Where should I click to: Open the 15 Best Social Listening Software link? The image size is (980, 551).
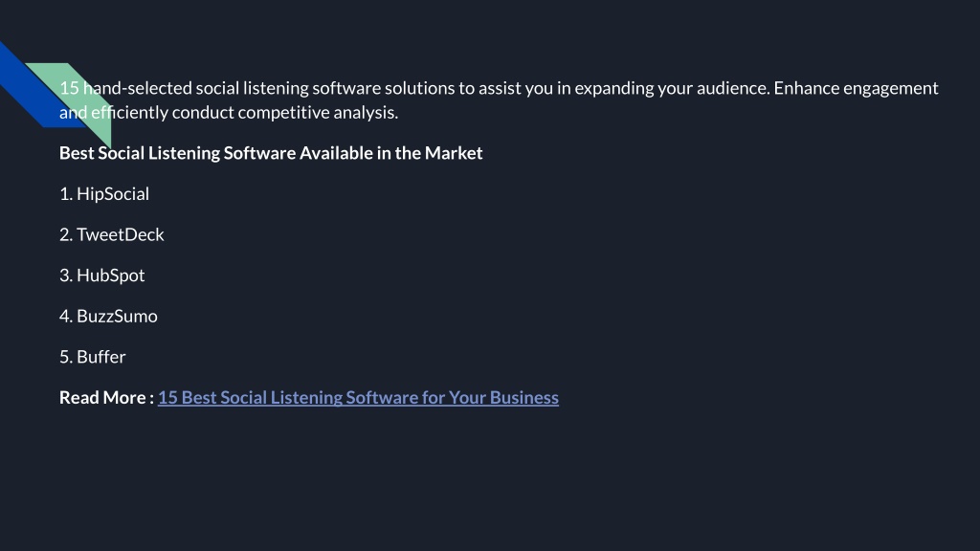pos(358,397)
